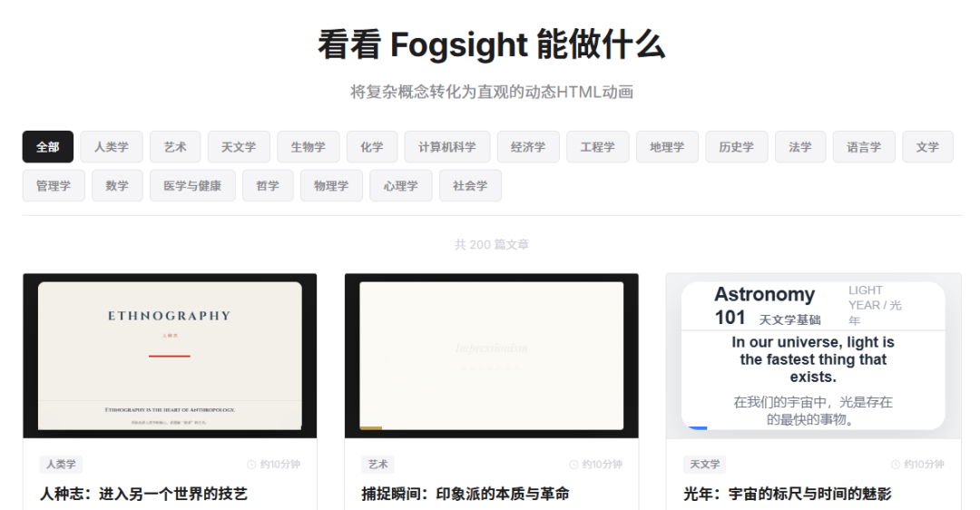Viewport: 980px width, 510px height.
Task: Choose the 工程学 category
Action: click(x=597, y=147)
